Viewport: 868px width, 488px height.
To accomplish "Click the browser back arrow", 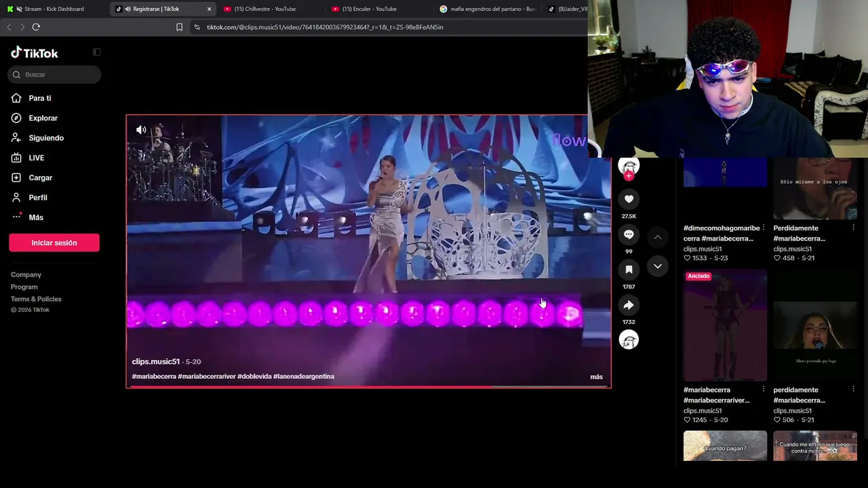I will (x=9, y=27).
